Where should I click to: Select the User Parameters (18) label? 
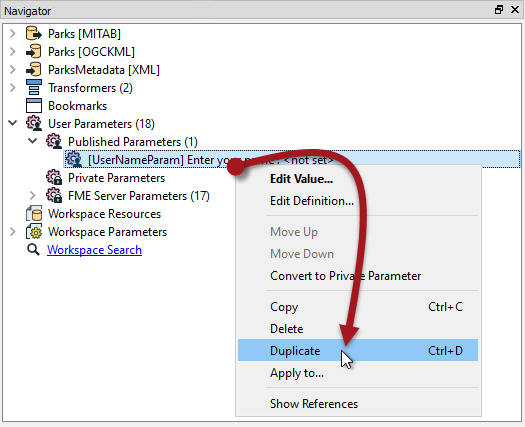[101, 124]
